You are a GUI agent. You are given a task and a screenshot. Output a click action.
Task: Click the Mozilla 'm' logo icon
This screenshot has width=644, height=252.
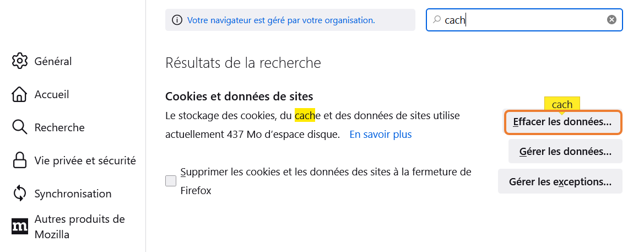[20, 227]
